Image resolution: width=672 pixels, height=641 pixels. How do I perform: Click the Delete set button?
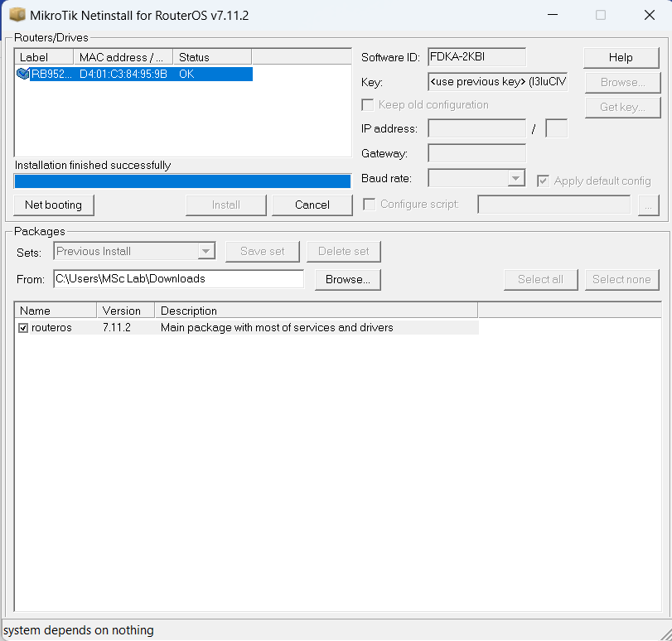[x=344, y=252]
